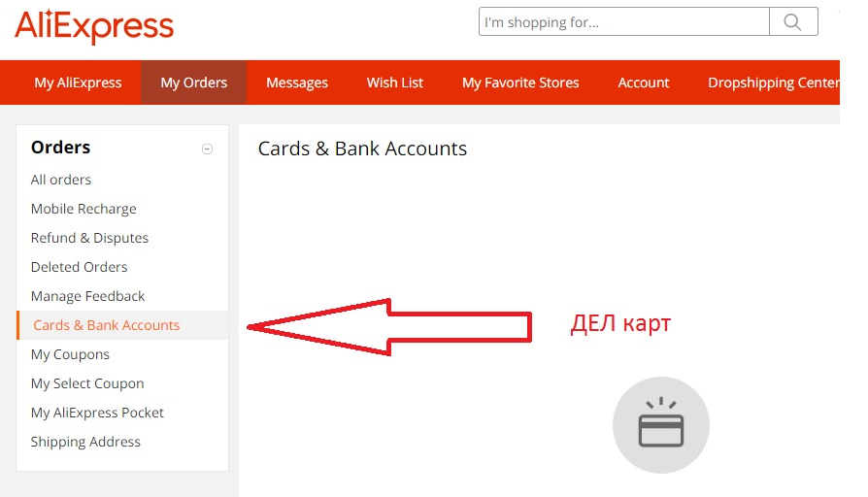Screen dimensions: 868x497
Task: Click the AliExpress logo
Action: pos(94,26)
